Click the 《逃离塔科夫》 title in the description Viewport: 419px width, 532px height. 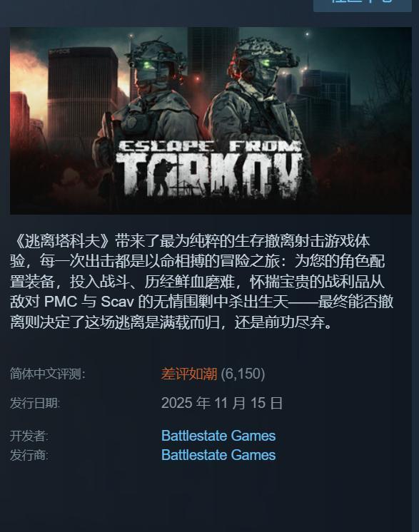(x=62, y=241)
